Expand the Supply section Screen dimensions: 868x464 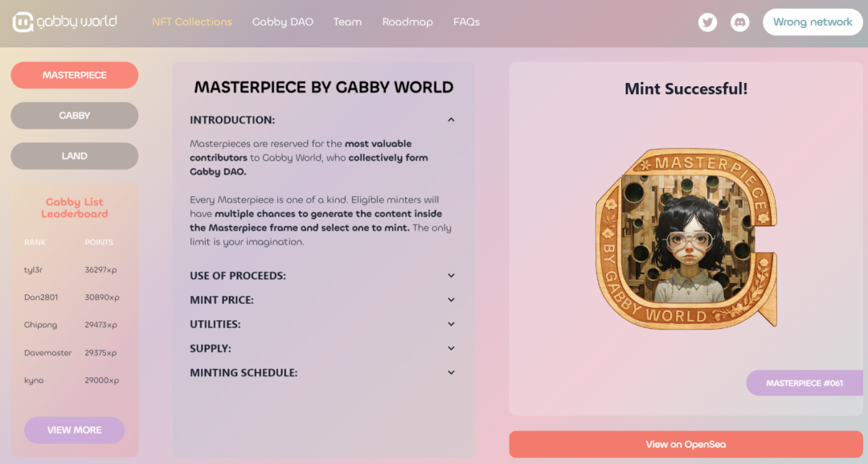(451, 348)
